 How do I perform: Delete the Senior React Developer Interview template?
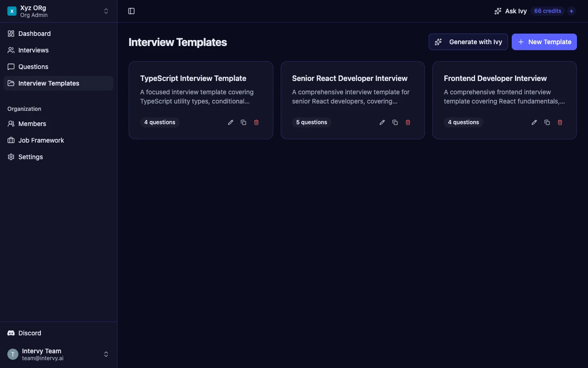(408, 122)
